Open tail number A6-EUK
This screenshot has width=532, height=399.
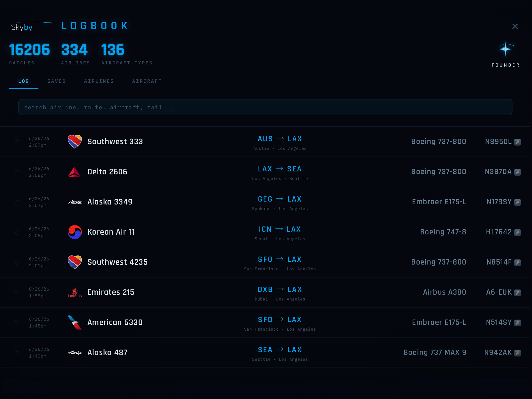[x=499, y=292]
